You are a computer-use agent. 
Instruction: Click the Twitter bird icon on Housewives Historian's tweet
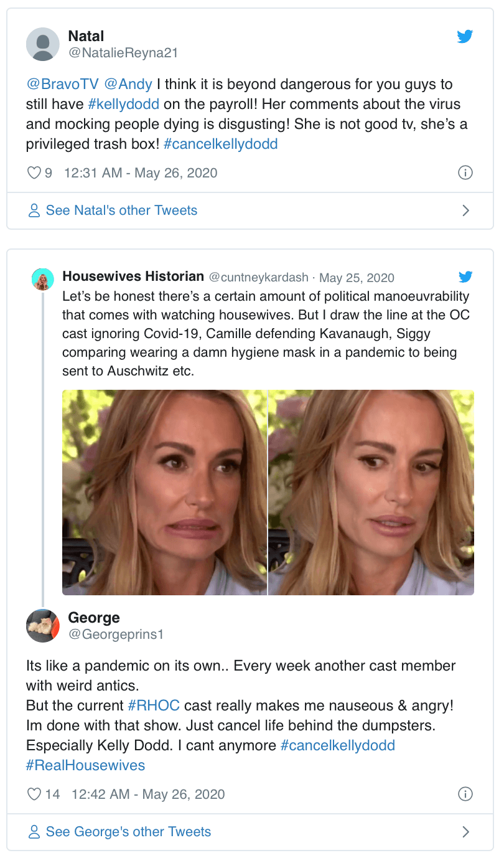coord(465,276)
